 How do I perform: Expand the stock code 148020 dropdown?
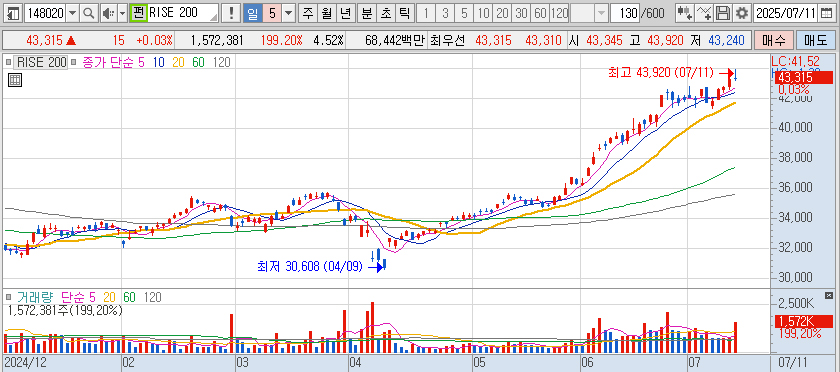coord(72,13)
